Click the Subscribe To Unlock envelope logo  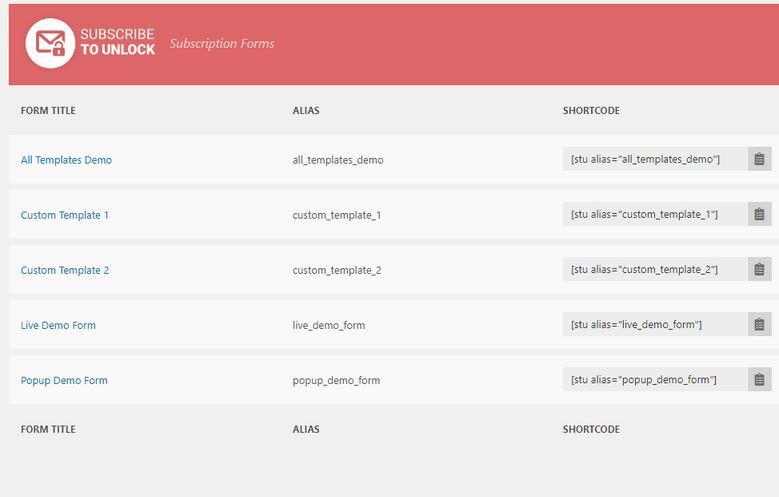pyautogui.click(x=50, y=43)
